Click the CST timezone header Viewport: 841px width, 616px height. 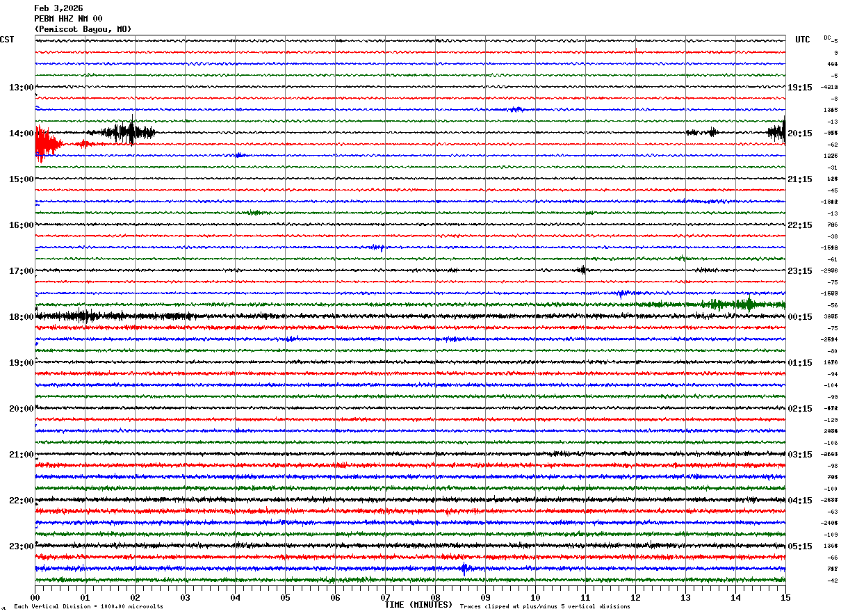[7, 40]
